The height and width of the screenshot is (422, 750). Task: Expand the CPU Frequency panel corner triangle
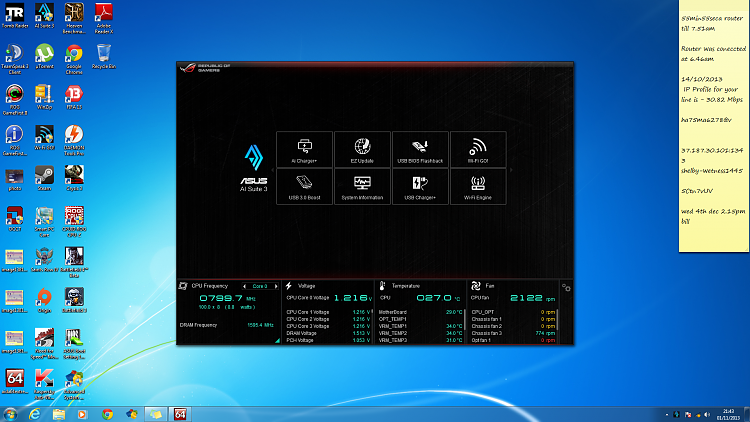click(x=277, y=340)
